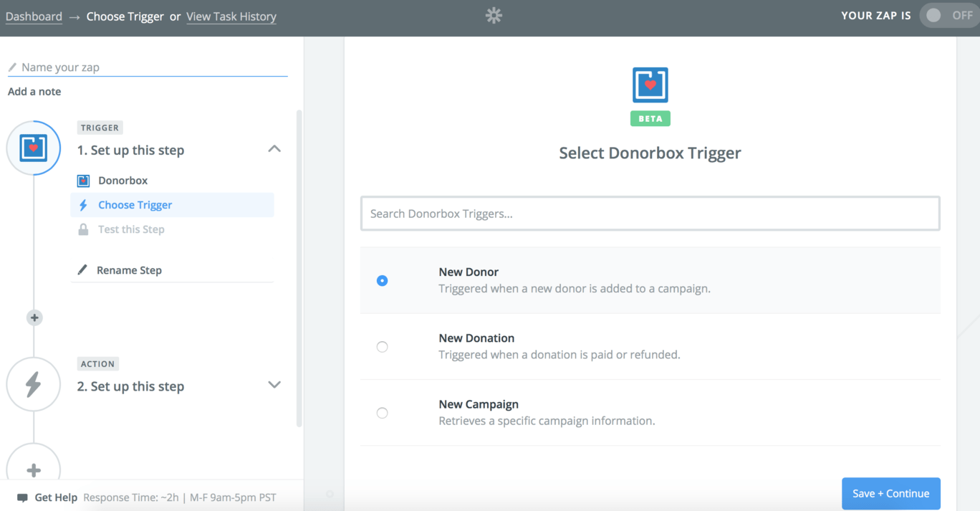980x511 pixels.
Task: Open the action step lightning bolt circle
Action: coord(34,384)
